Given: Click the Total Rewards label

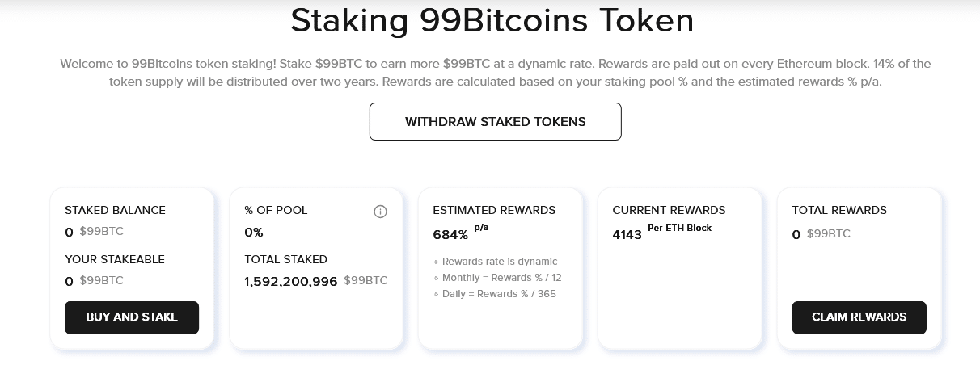Looking at the screenshot, I should [x=839, y=210].
